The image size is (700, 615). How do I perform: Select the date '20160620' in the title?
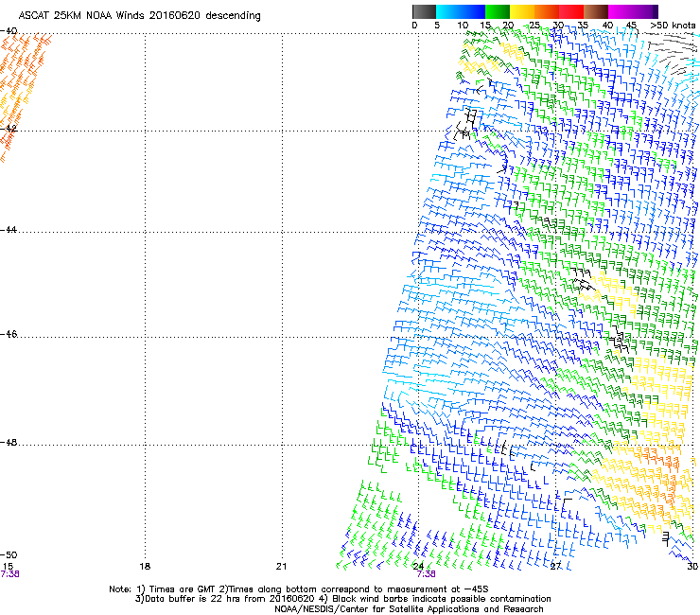(x=175, y=15)
